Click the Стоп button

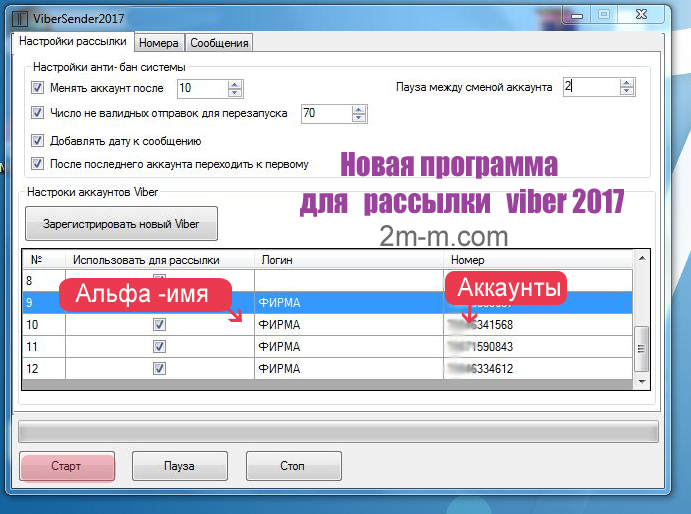coord(294,466)
